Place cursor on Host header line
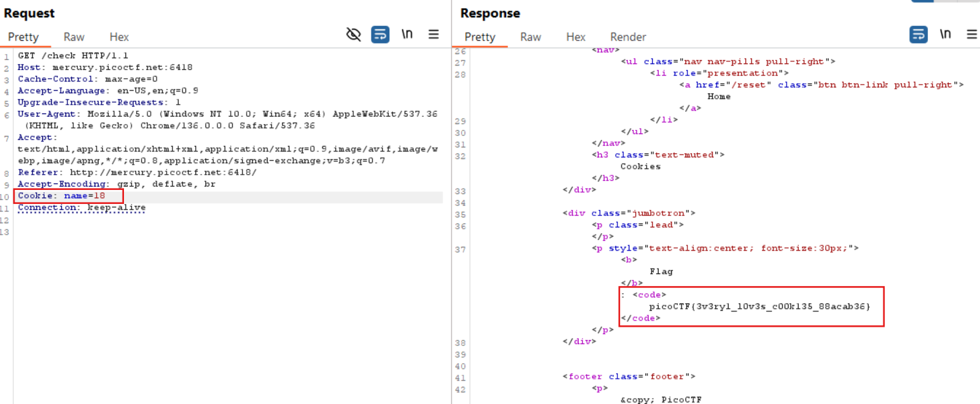 pyautogui.click(x=105, y=67)
